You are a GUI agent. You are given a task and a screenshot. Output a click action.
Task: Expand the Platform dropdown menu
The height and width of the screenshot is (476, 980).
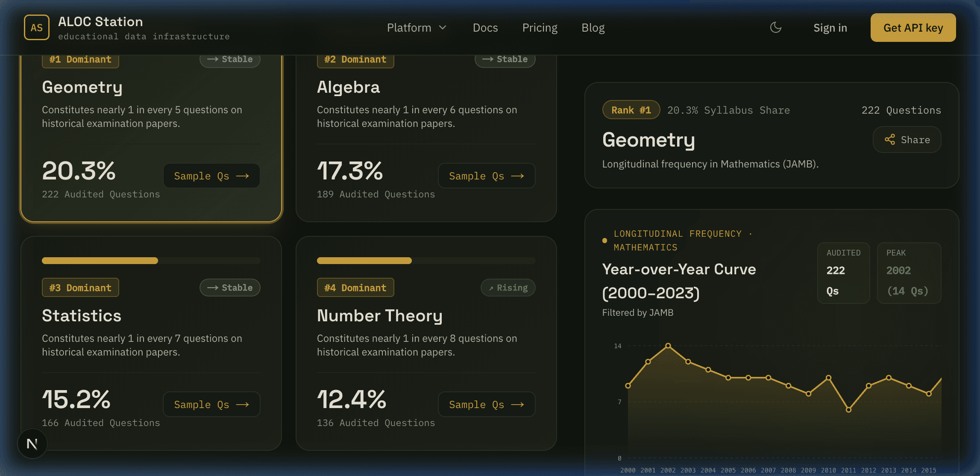tap(417, 27)
